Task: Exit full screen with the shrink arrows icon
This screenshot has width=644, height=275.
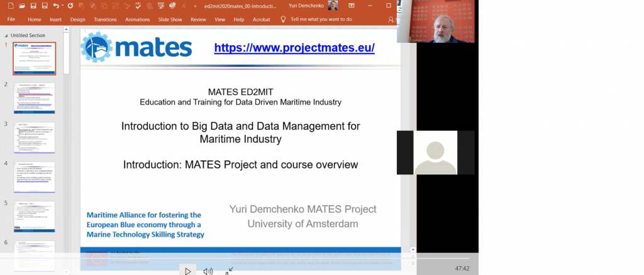Action: [230, 271]
